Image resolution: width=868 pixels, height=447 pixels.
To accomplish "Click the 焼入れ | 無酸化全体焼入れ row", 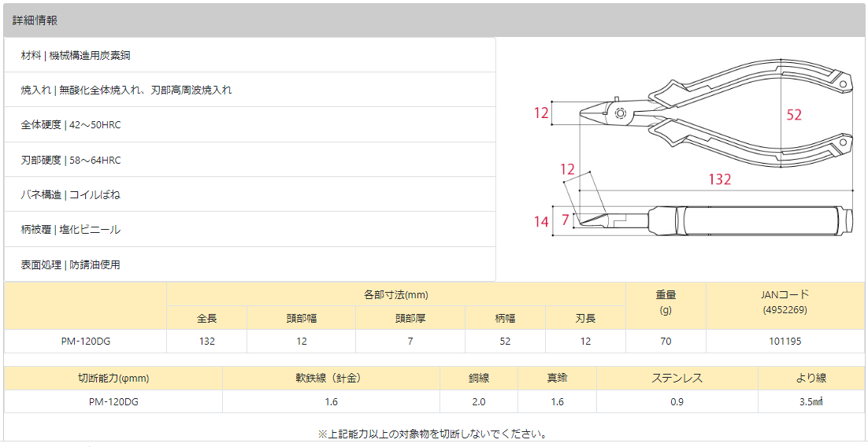I will coord(250,90).
